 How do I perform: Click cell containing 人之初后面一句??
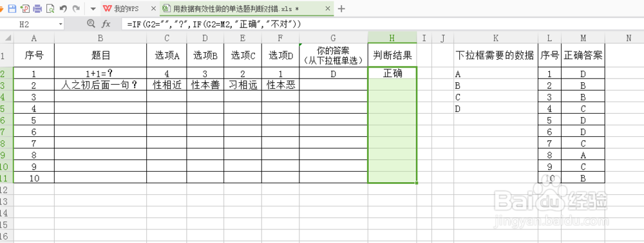coord(100,85)
